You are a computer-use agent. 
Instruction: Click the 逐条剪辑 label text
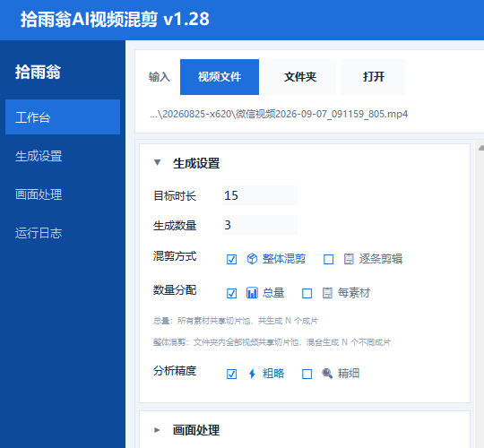[x=381, y=259]
